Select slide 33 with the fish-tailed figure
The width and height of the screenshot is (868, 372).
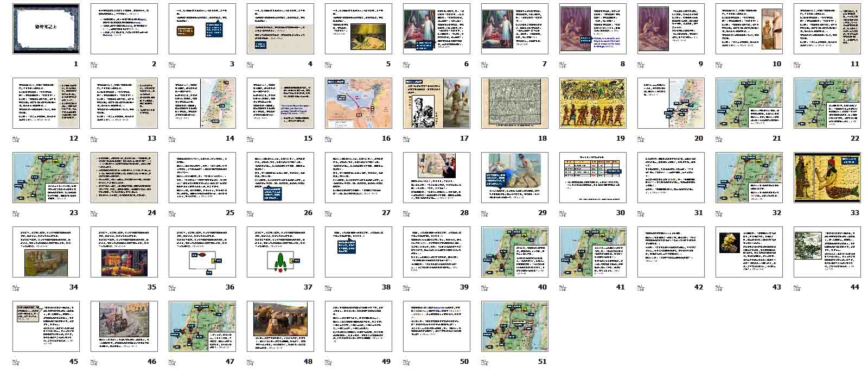(x=827, y=178)
